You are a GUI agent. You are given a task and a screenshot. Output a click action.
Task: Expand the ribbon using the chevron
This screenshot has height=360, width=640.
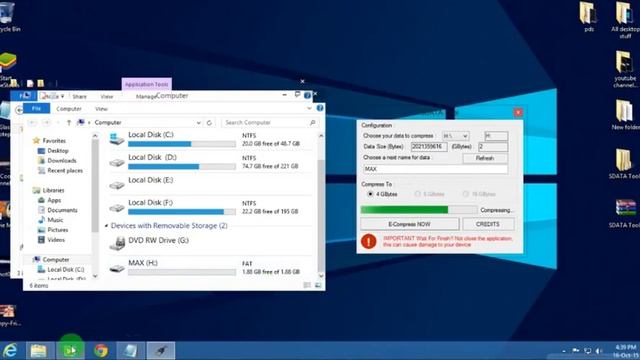click(309, 108)
